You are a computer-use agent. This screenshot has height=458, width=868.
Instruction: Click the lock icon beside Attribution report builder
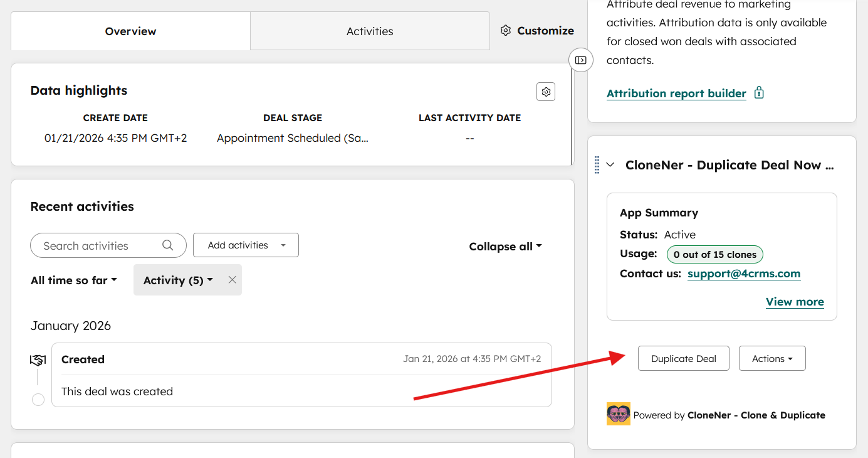759,93
